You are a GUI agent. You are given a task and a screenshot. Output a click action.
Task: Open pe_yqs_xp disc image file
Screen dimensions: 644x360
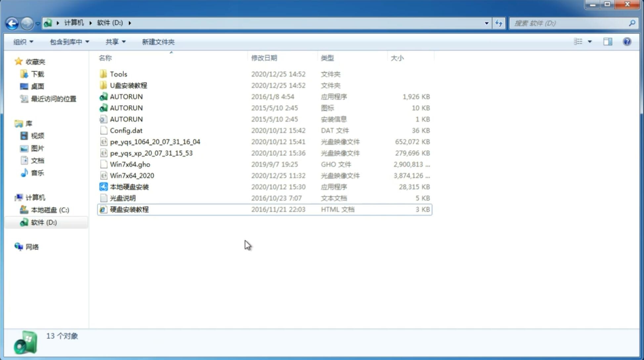click(151, 153)
